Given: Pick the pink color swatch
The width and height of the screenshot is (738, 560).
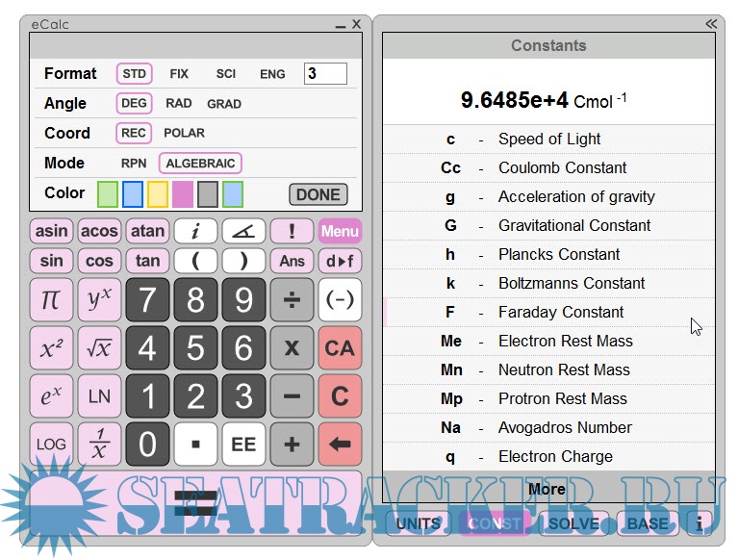Looking at the screenshot, I should pyautogui.click(x=183, y=194).
